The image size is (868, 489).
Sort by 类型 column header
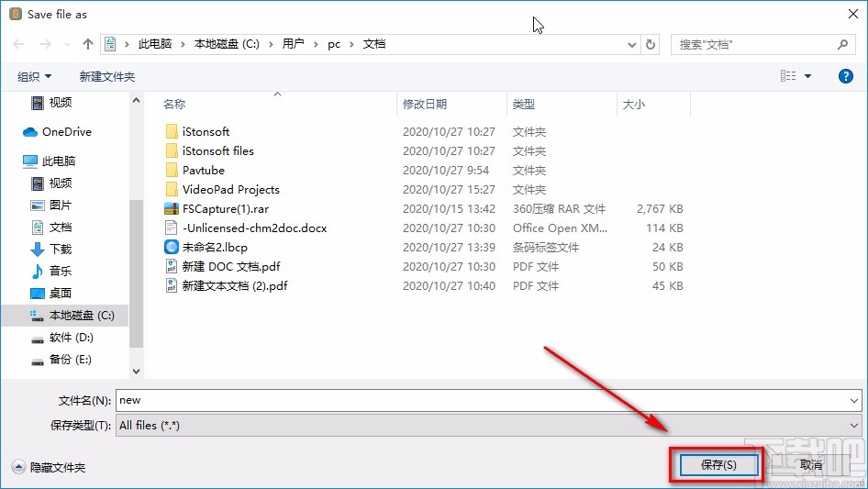[524, 104]
